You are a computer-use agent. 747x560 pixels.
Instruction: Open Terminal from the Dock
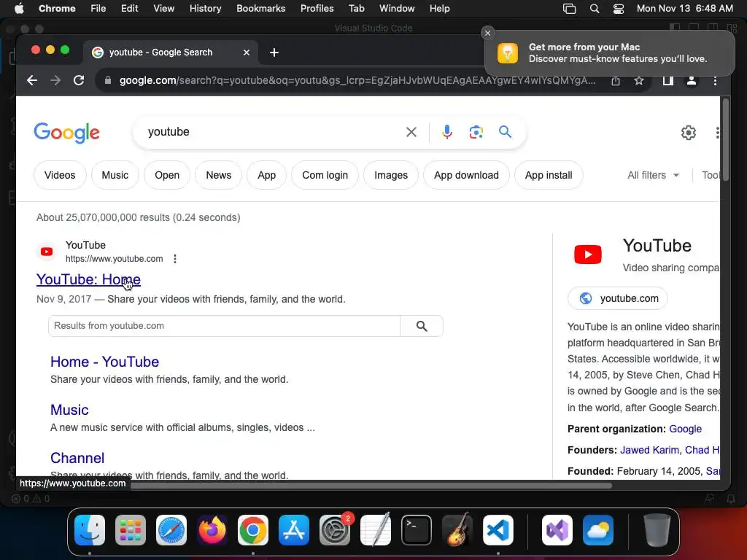pos(417,530)
